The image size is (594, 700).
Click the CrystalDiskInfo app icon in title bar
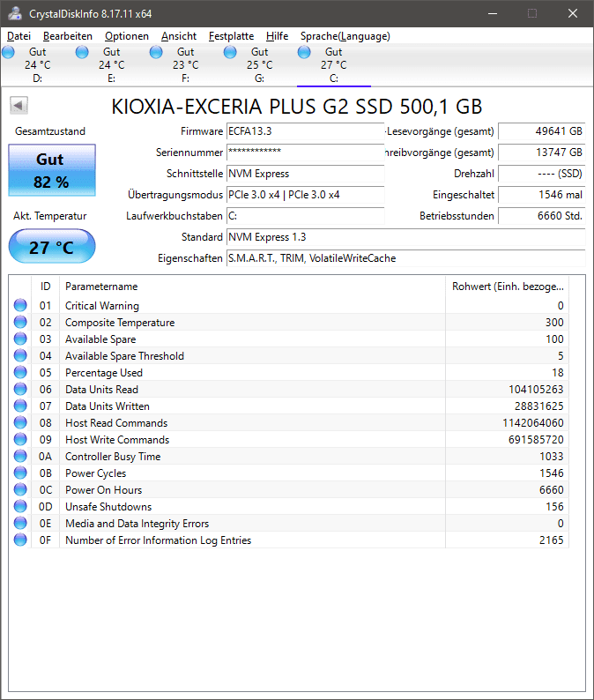[15, 13]
